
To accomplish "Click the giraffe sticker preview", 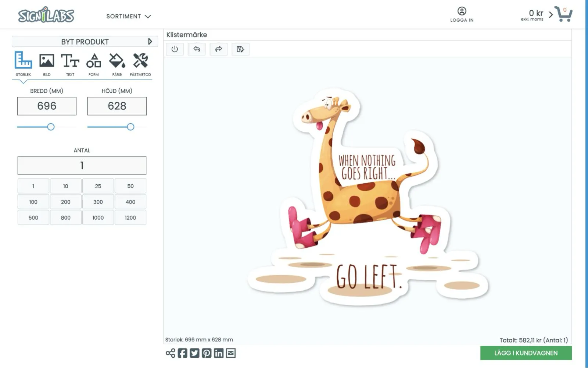I will 368,197.
